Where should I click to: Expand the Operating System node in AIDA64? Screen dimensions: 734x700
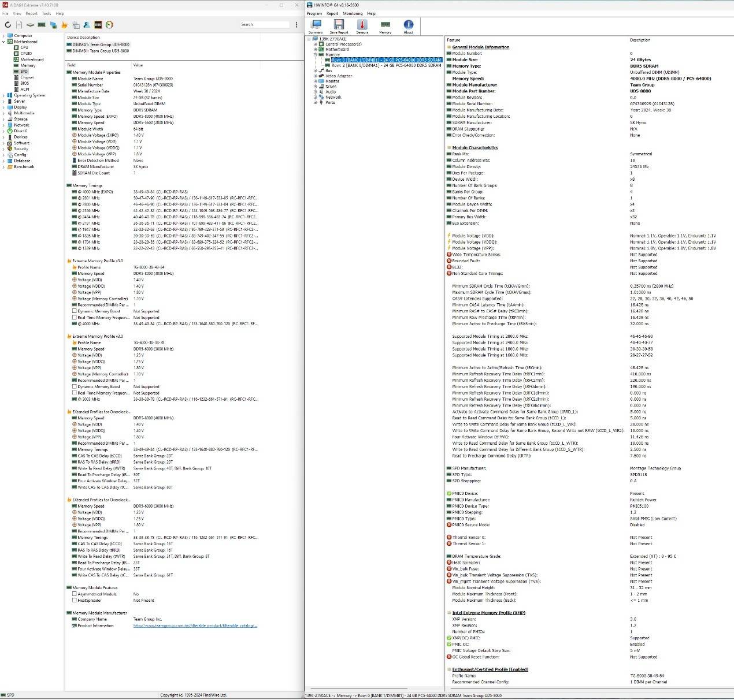click(x=3, y=95)
